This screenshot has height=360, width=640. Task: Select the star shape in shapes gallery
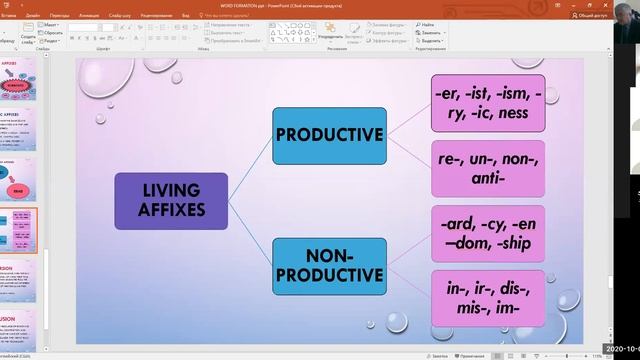[x=307, y=40]
